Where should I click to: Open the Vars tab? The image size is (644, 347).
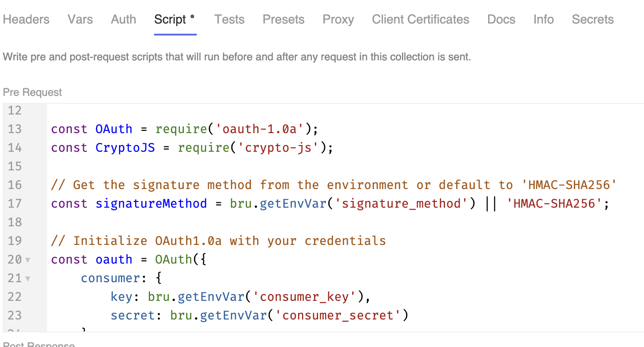[x=80, y=20]
